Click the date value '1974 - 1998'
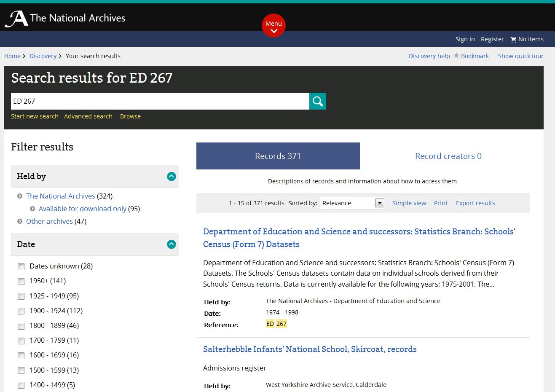Viewport: 555px width, 392px height. pos(282,312)
